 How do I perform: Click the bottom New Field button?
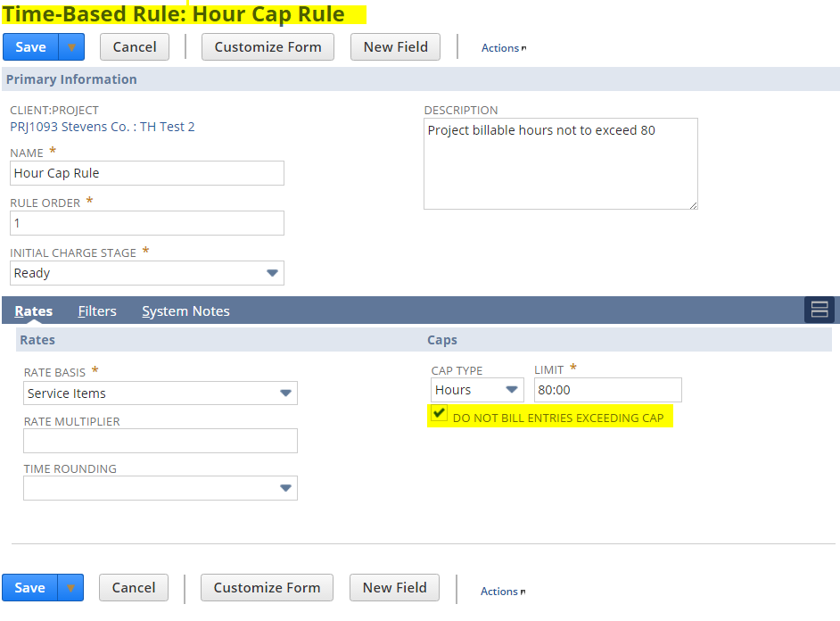[394, 588]
